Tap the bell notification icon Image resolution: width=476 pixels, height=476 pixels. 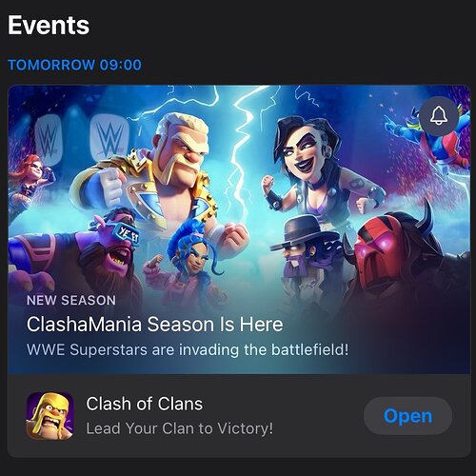439,116
